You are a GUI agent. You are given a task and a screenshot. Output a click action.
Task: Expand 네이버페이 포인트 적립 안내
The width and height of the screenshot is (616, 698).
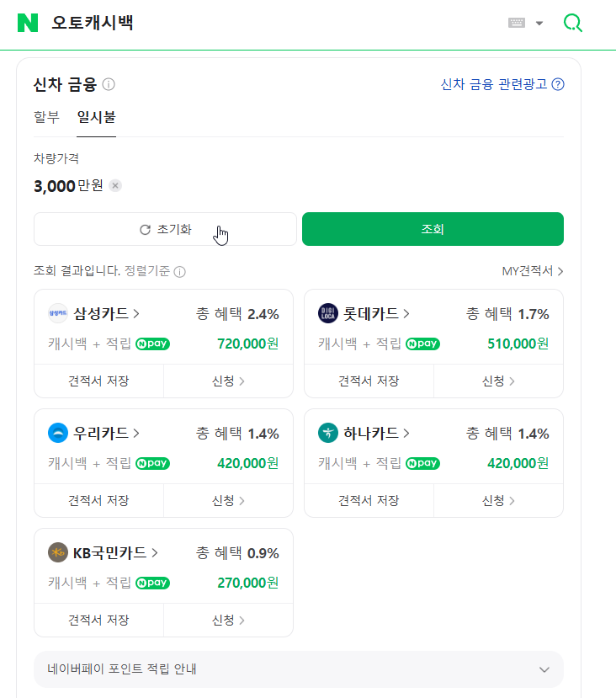coord(544,668)
